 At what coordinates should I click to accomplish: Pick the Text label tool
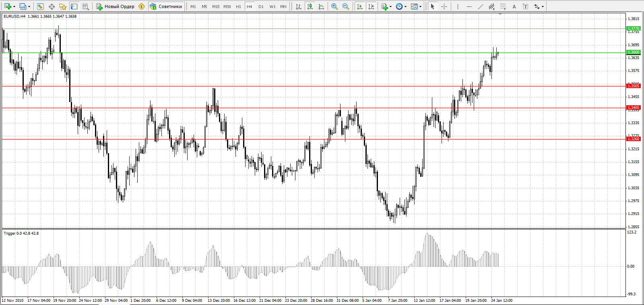[x=525, y=6]
